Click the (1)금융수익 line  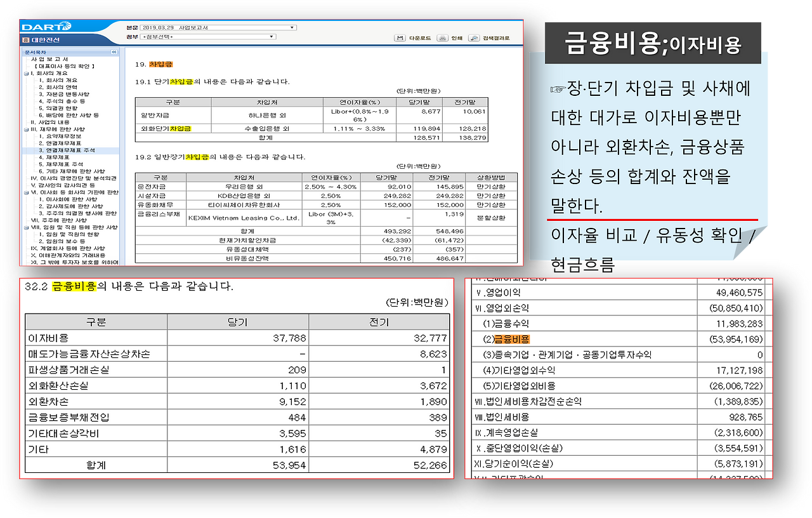pyautogui.click(x=505, y=324)
